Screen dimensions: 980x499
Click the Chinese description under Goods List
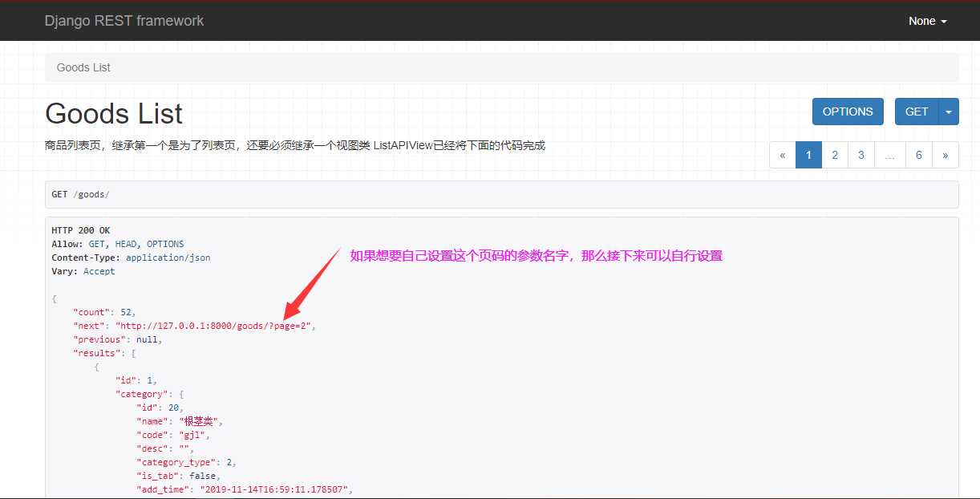coord(295,146)
